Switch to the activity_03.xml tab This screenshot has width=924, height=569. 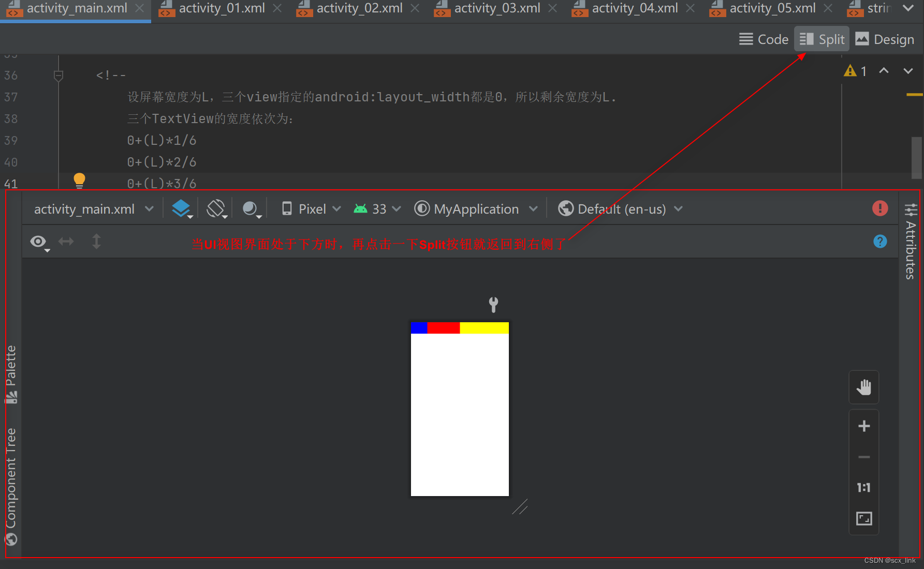tap(497, 8)
